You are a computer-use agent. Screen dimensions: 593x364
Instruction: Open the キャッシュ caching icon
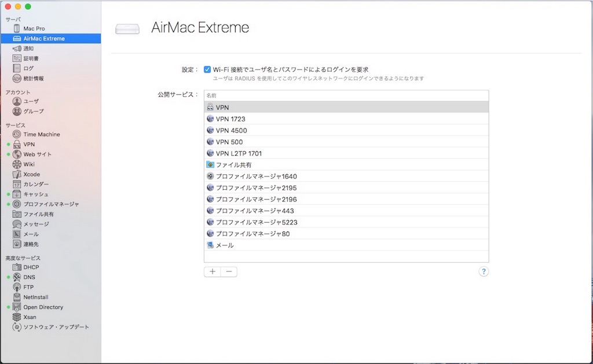coord(17,194)
